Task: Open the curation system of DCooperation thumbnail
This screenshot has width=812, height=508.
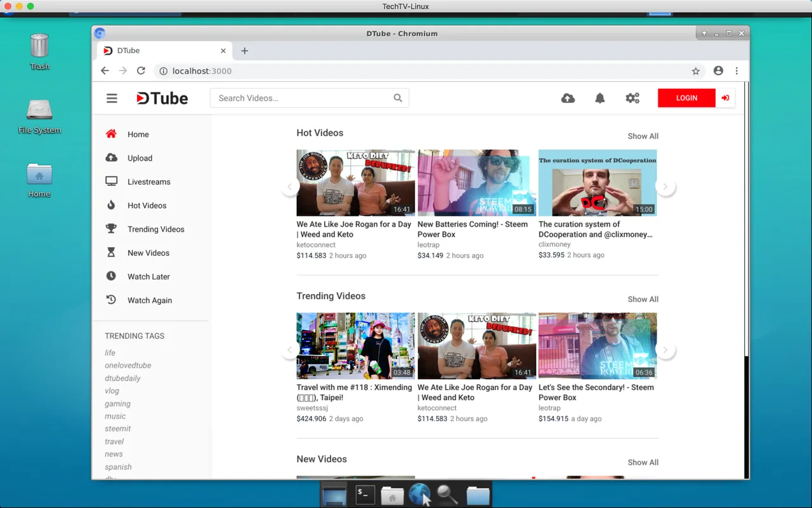Action: (x=598, y=183)
